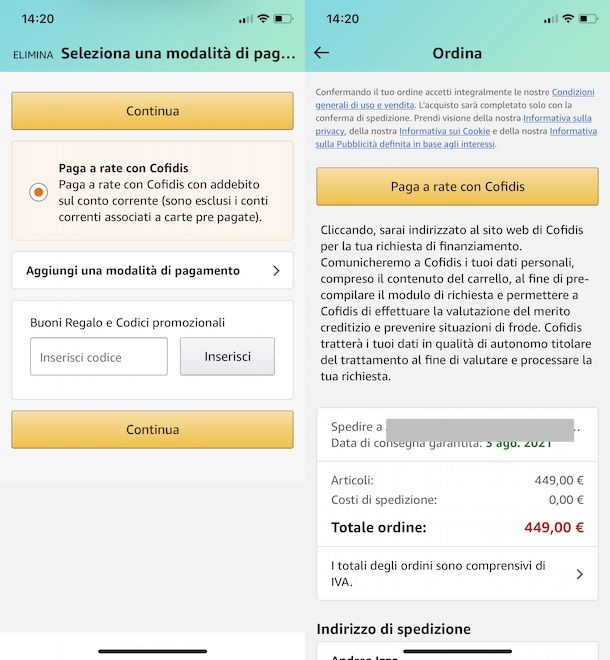This screenshot has height=660, width=610.
Task: Click the left phone's signal strength icon
Action: click(x=246, y=19)
